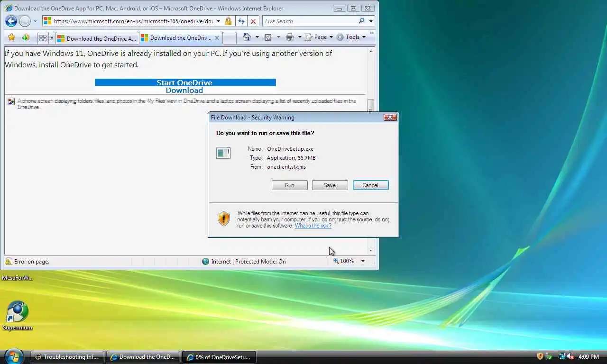This screenshot has height=364, width=607.
Task: Click the MesaForW... desktop item label
Action: point(18,278)
